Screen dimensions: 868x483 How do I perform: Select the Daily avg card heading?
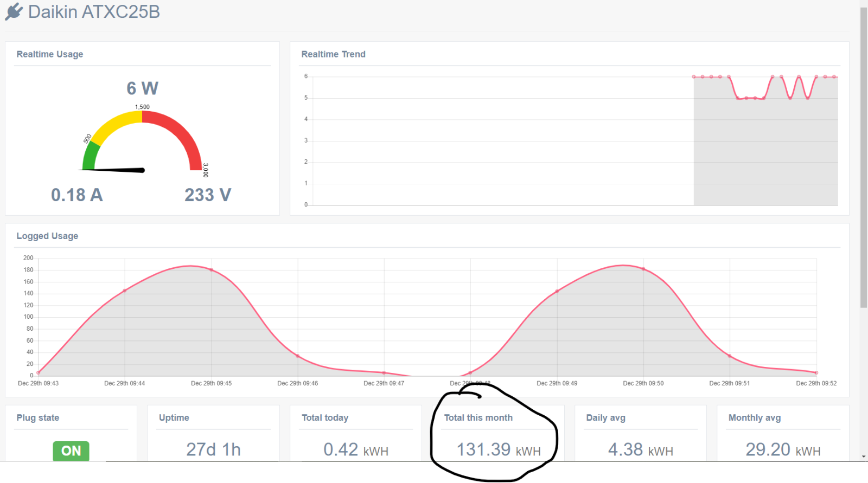pyautogui.click(x=606, y=418)
